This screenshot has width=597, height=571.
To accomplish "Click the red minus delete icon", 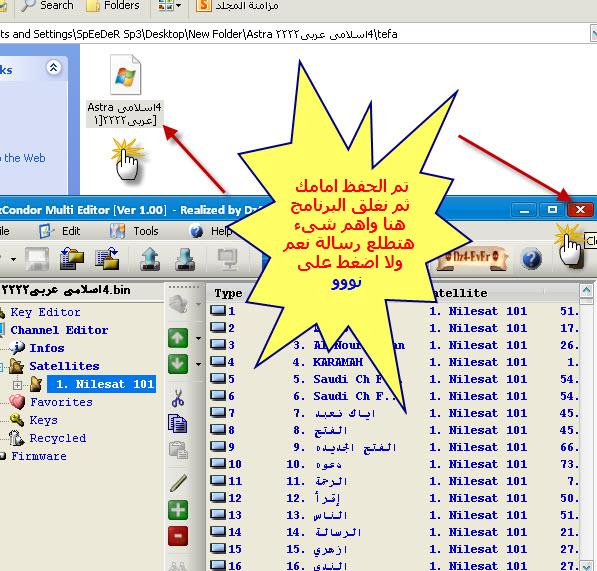I will click(x=178, y=536).
